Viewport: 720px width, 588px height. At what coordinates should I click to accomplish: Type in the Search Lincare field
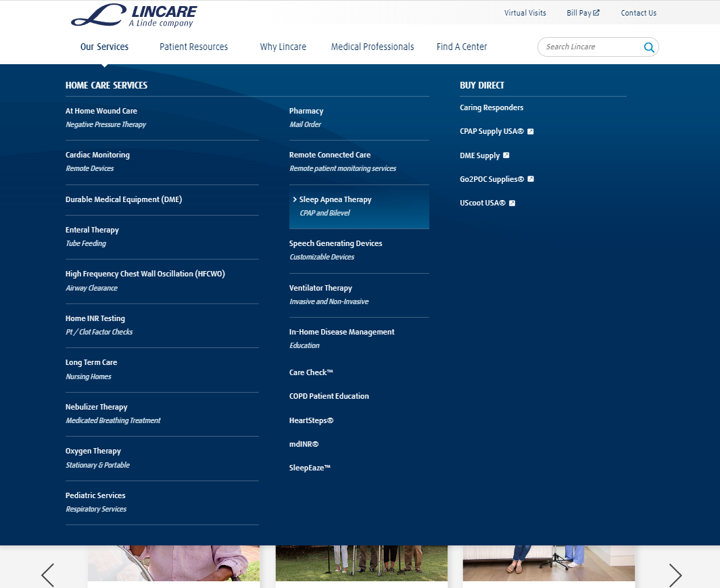coord(592,47)
